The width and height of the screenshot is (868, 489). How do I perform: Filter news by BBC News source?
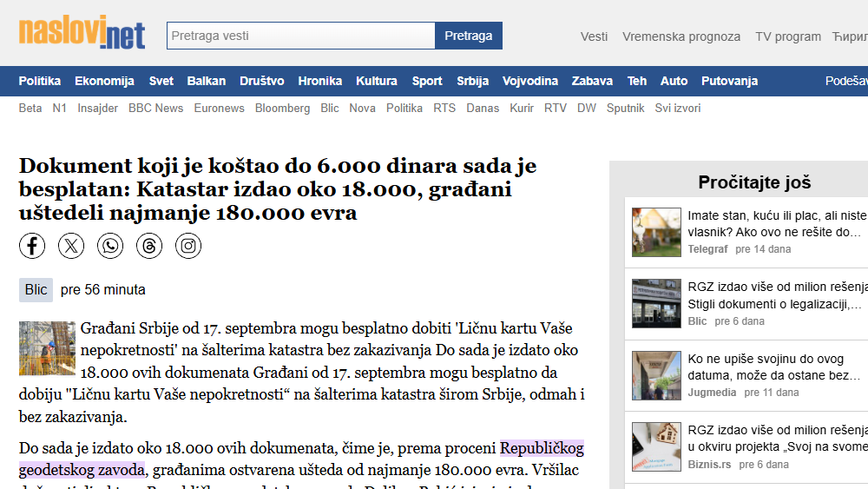[x=155, y=108]
